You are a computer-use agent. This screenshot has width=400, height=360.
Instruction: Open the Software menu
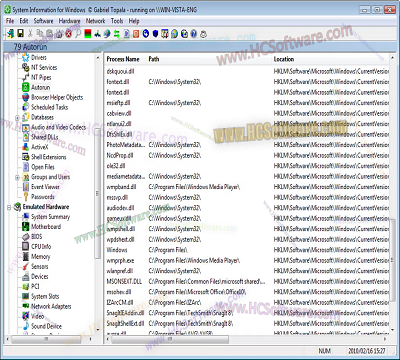pos(43,21)
